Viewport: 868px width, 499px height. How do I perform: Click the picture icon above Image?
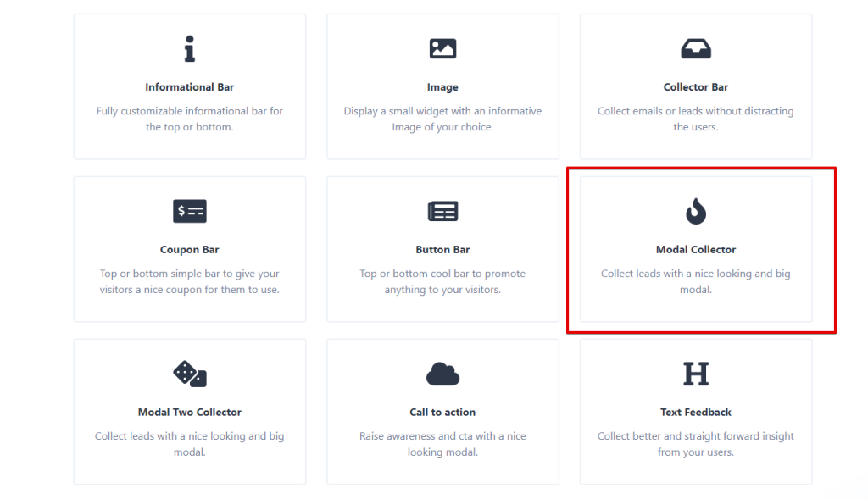click(442, 49)
